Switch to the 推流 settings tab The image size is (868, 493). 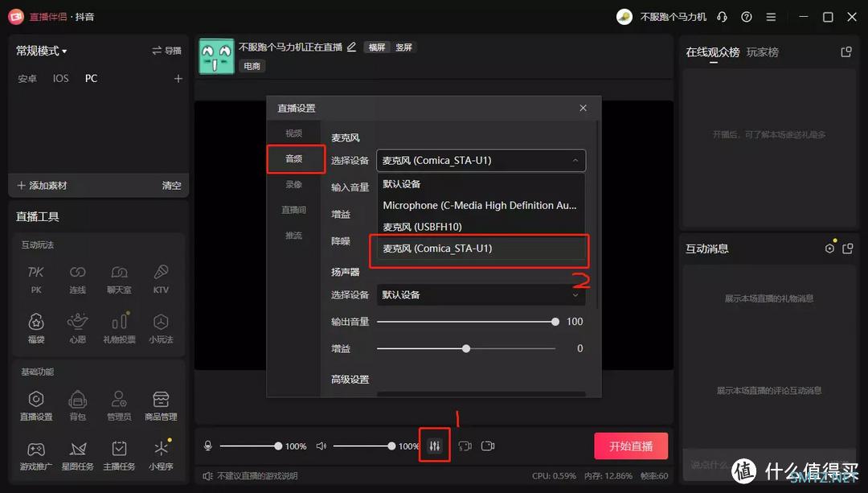pyautogui.click(x=294, y=235)
